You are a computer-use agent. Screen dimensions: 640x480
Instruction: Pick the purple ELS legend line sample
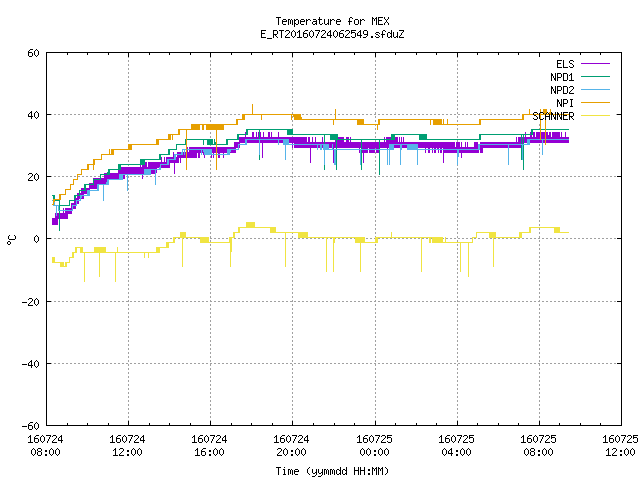595,64
